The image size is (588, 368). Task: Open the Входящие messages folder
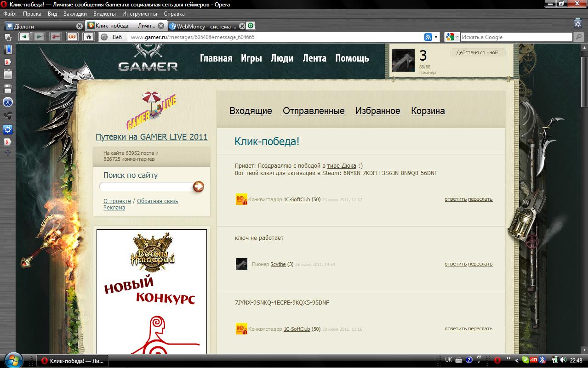click(x=251, y=111)
